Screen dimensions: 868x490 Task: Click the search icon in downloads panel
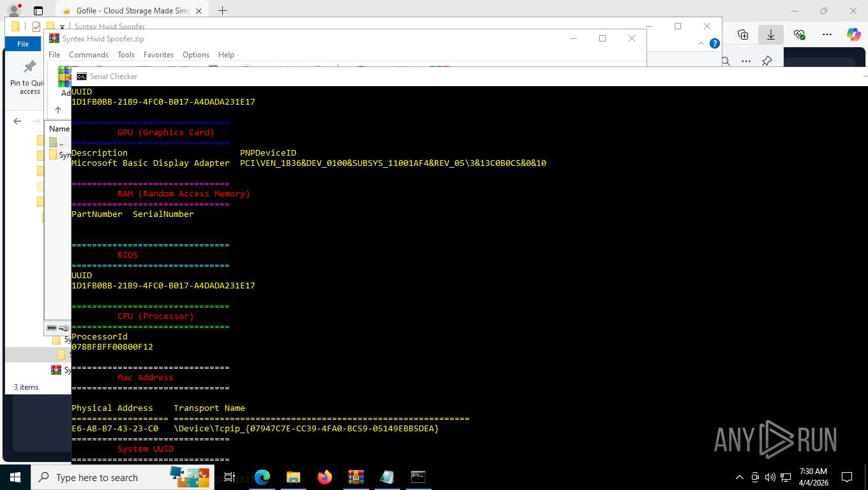(726, 61)
